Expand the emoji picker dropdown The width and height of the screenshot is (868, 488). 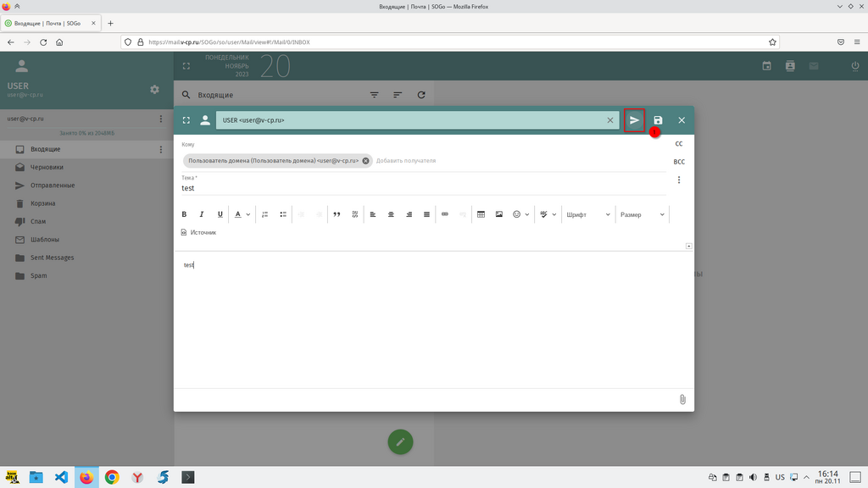[x=521, y=214]
